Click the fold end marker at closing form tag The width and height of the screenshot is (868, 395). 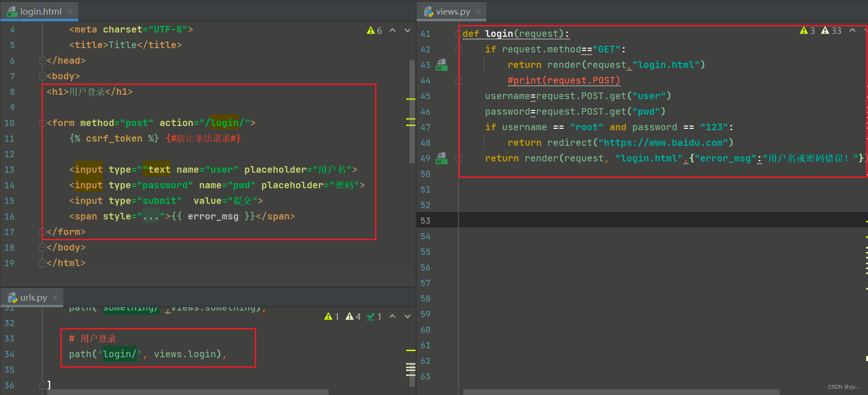(42, 232)
